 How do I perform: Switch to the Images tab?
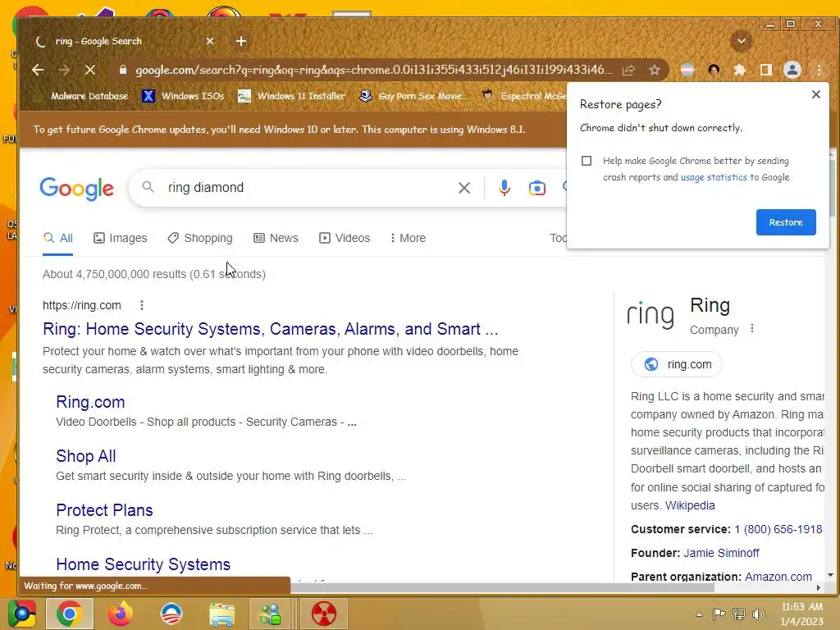120,239
